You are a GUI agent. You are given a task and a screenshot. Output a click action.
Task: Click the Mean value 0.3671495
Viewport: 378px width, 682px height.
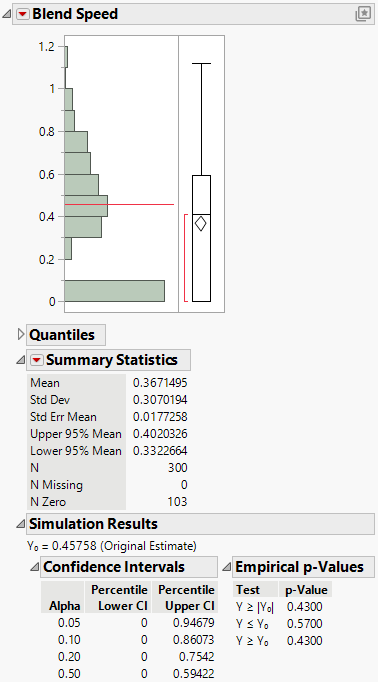(160, 383)
